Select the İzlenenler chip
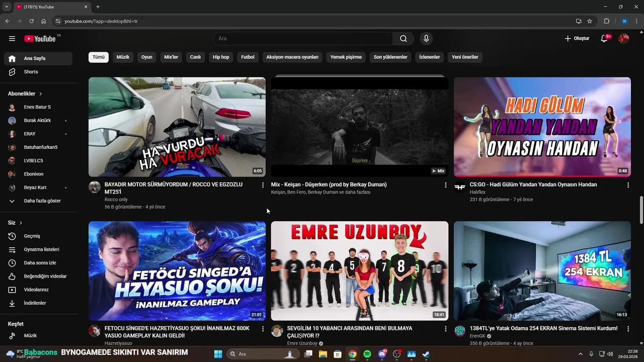The width and height of the screenshot is (644, 362). (430, 57)
